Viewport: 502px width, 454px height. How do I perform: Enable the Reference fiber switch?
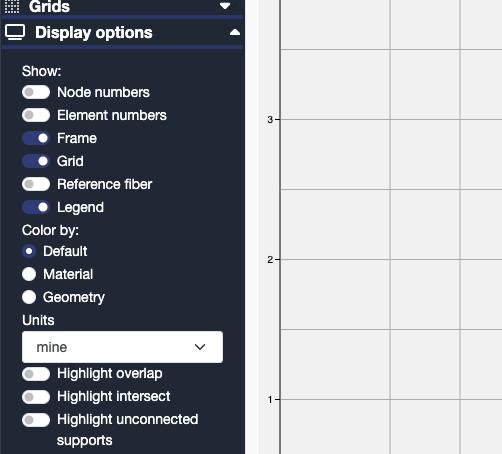[x=36, y=184]
